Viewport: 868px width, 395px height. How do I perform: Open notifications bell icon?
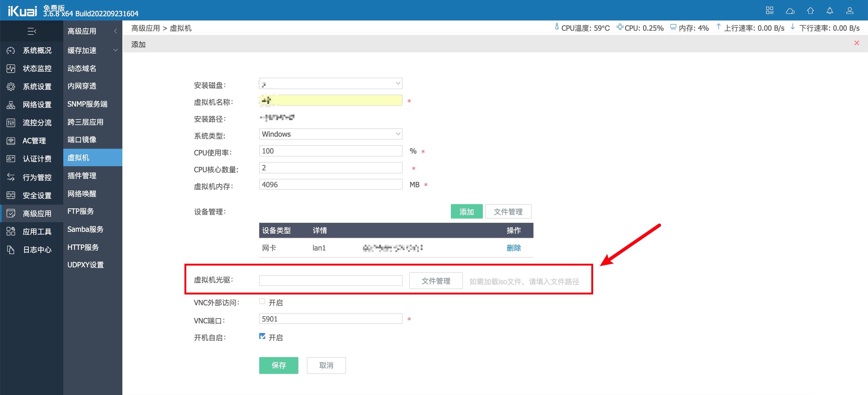coord(830,11)
